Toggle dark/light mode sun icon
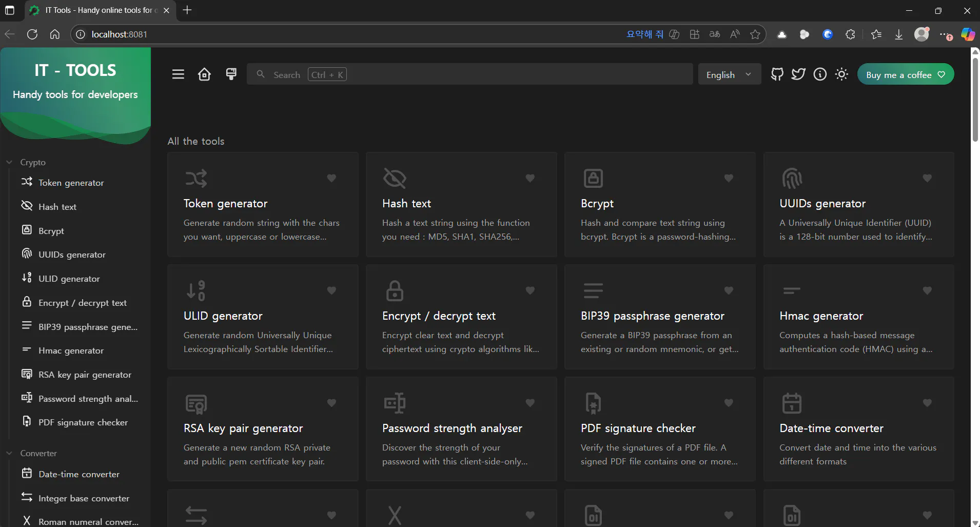Viewport: 980px width, 527px height. click(x=841, y=75)
